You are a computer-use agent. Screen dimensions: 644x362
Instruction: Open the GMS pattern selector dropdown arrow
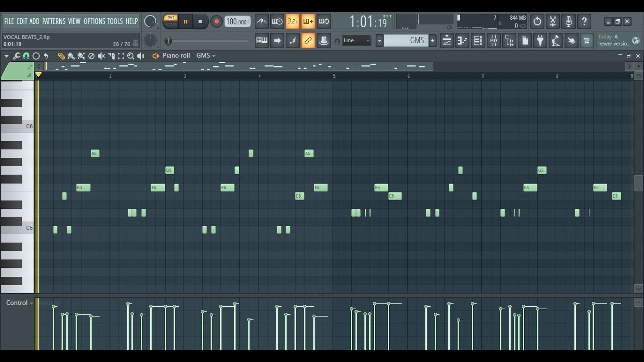click(x=380, y=41)
